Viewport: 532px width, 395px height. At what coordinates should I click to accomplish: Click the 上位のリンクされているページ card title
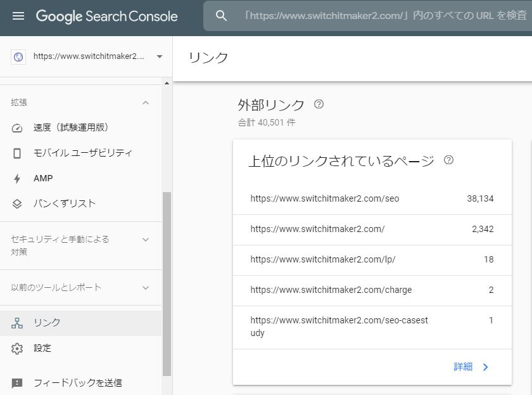click(341, 161)
